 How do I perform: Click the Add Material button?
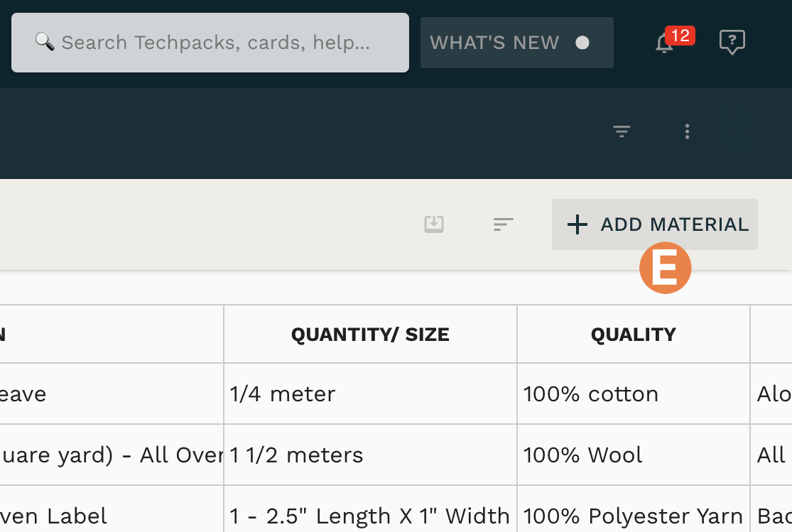[x=655, y=224]
